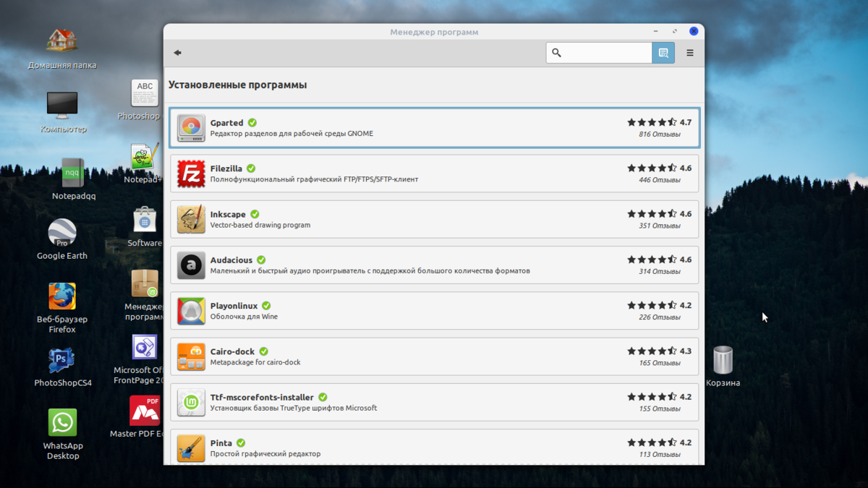Click the back arrow in the toolbar
Image resolution: width=868 pixels, height=488 pixels.
point(177,53)
